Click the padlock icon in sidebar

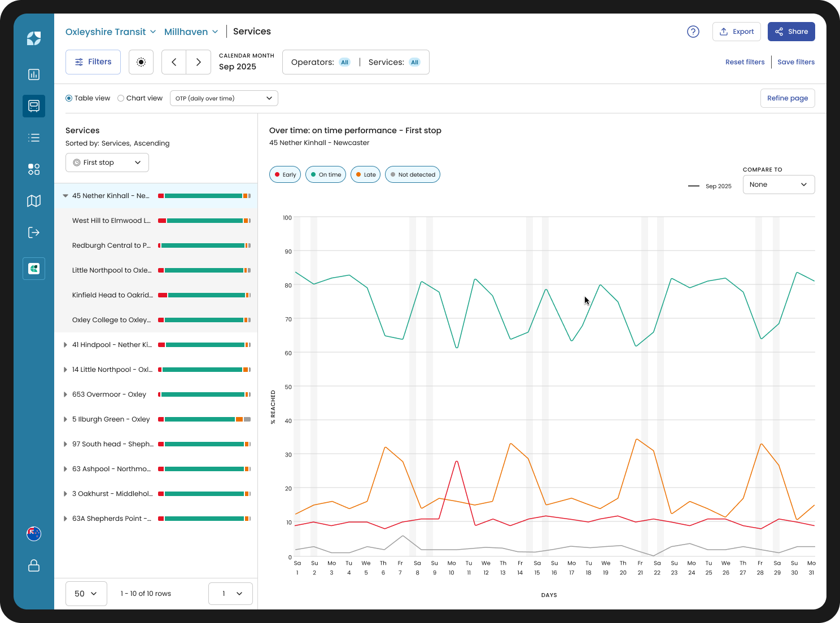34,565
